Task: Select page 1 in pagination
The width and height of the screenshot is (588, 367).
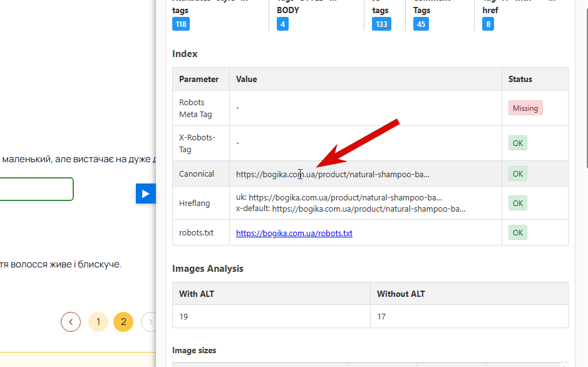Action: pyautogui.click(x=98, y=322)
